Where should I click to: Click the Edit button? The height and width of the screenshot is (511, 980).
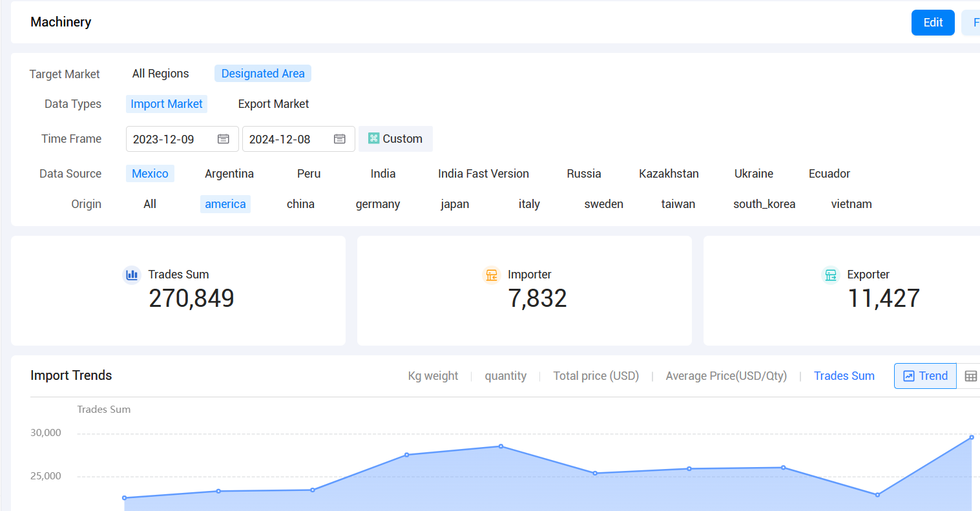pos(933,23)
